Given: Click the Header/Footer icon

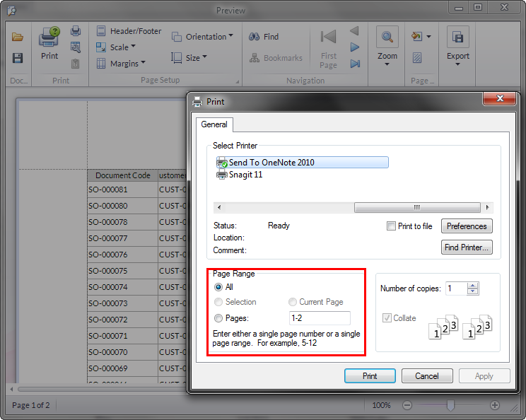Looking at the screenshot, I should [102, 31].
